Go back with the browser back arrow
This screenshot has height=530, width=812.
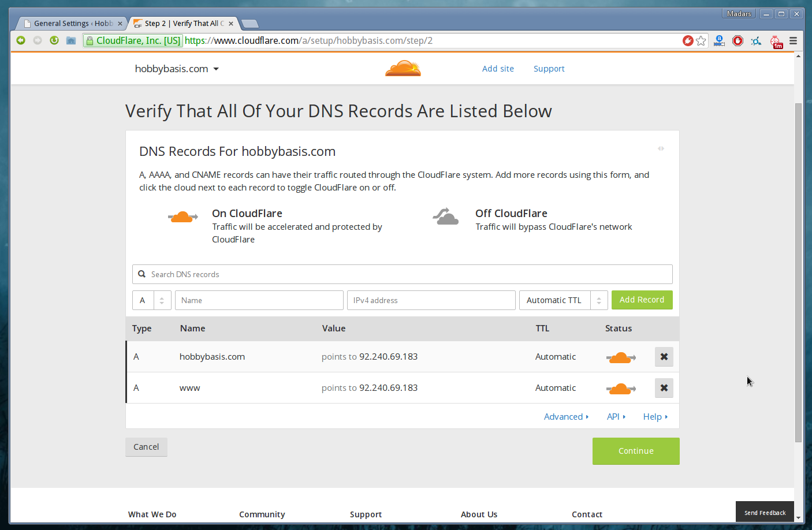pyautogui.click(x=21, y=40)
